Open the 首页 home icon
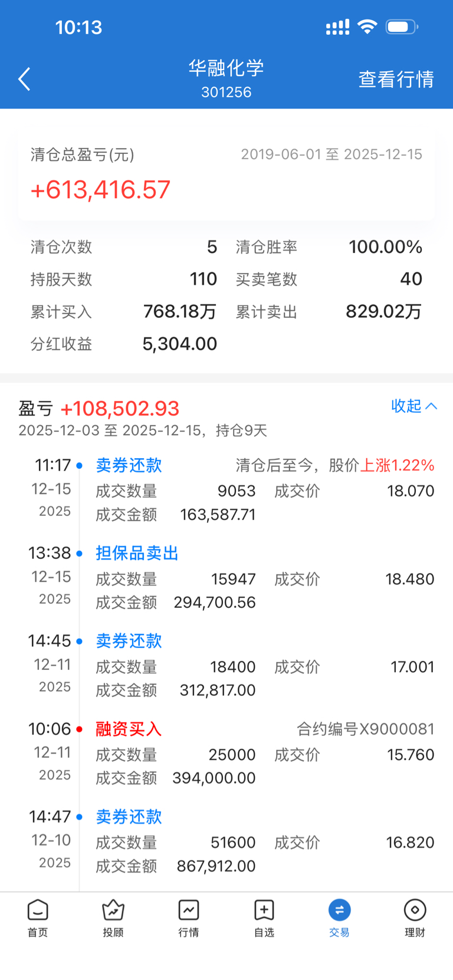The width and height of the screenshot is (453, 980). point(38,910)
